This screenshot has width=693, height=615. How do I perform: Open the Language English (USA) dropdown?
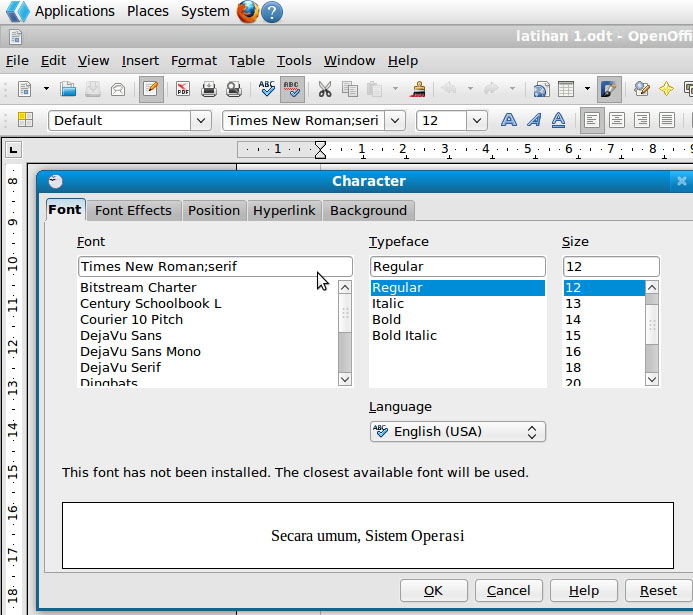pos(457,432)
